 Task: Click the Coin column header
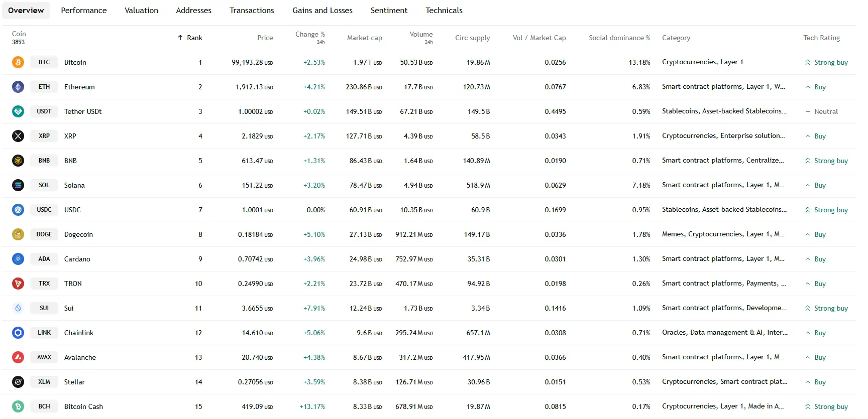(19, 34)
